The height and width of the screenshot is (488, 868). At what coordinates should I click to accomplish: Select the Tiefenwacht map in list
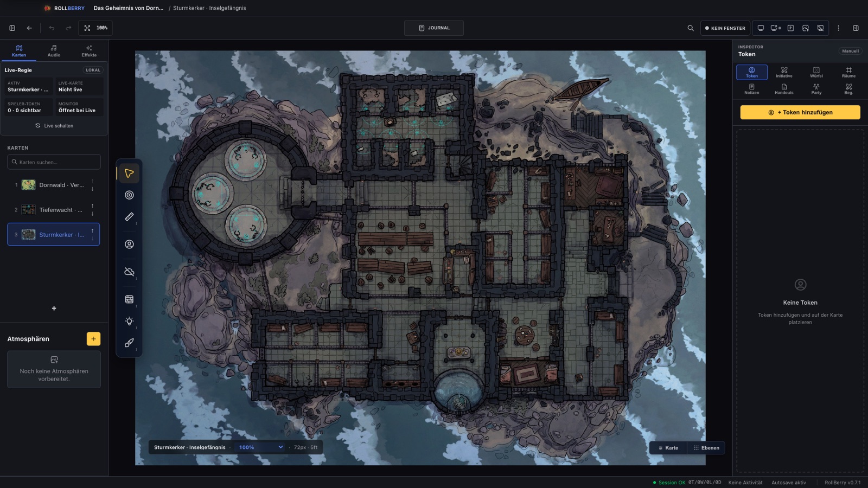[x=54, y=210]
